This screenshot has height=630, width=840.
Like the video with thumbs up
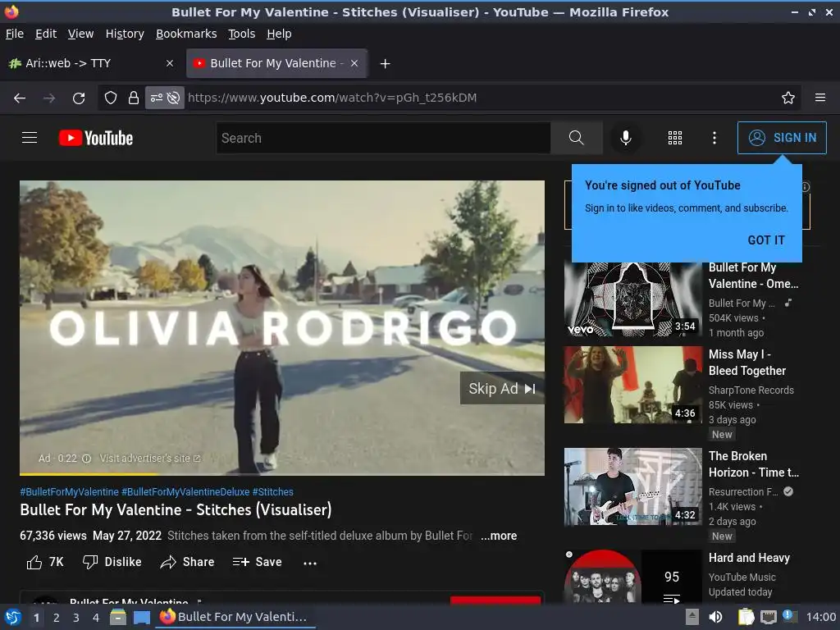pyautogui.click(x=44, y=562)
